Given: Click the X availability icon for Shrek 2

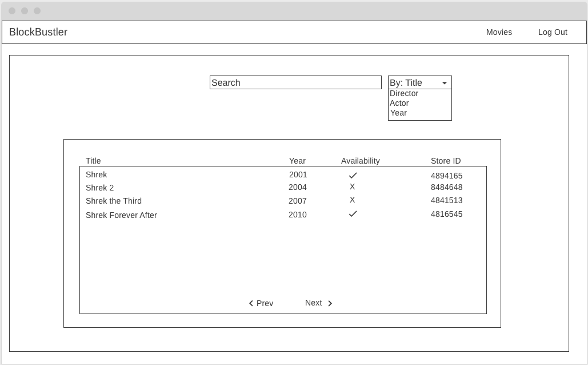Looking at the screenshot, I should [352, 187].
